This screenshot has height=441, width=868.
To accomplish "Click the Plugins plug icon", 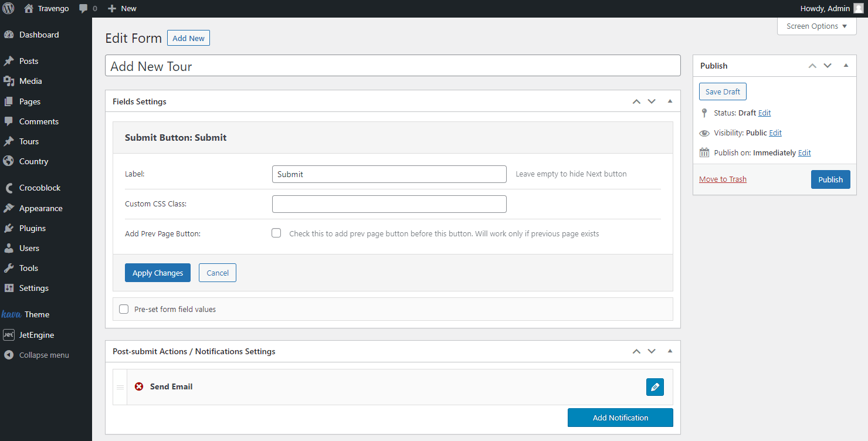I will [9, 228].
